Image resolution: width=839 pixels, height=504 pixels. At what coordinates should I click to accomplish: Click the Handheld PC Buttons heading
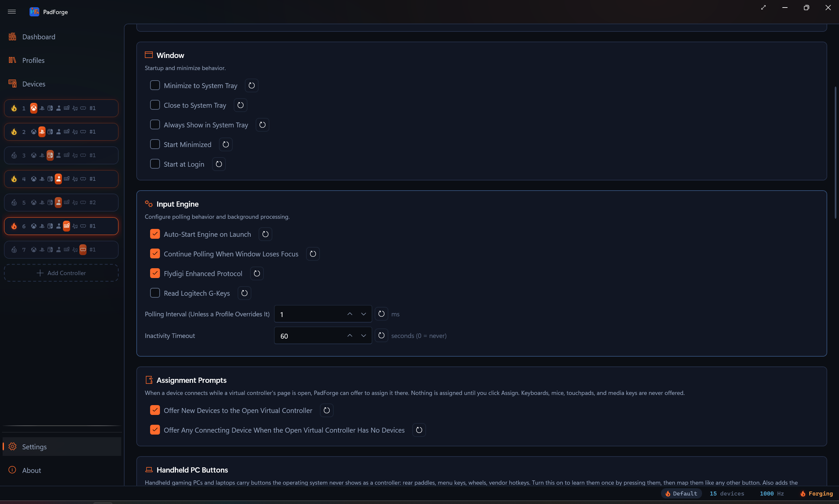click(192, 470)
